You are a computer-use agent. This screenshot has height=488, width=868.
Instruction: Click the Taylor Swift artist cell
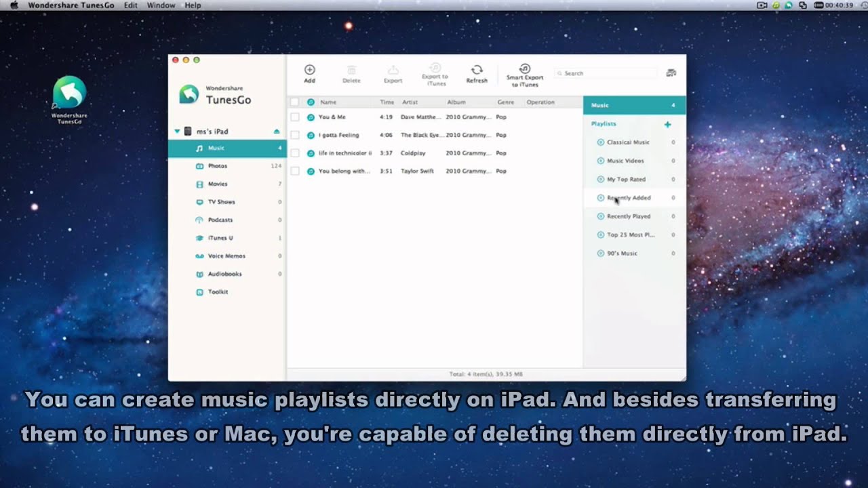coord(417,171)
